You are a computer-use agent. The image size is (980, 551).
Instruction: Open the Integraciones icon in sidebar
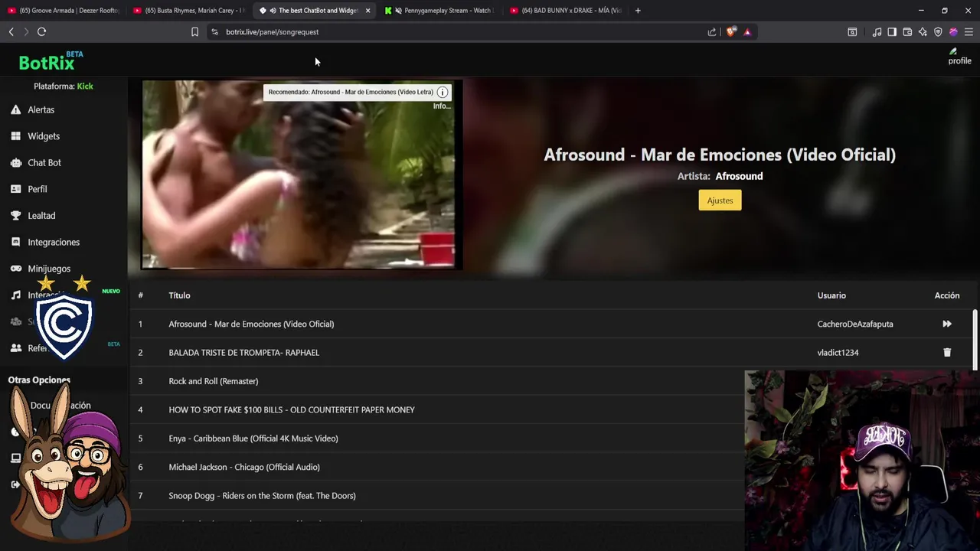(x=15, y=242)
